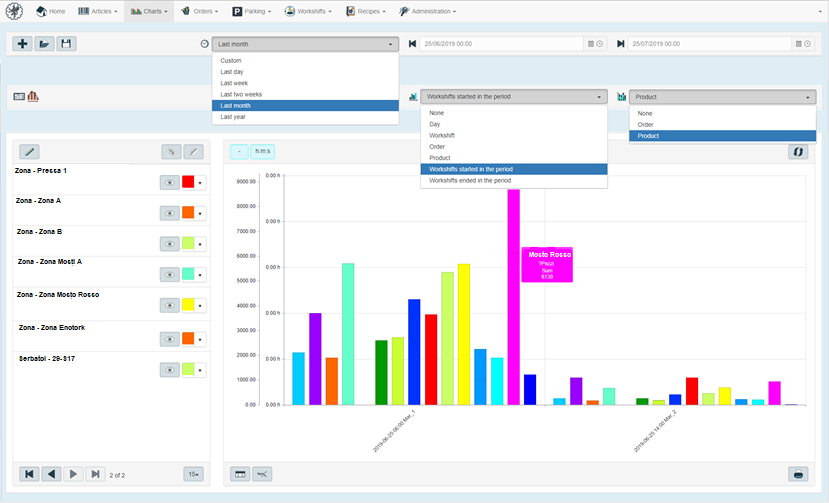This screenshot has width=829, height=503.
Task: Click the left diagonal tool icon in series panel
Action: pos(171,152)
